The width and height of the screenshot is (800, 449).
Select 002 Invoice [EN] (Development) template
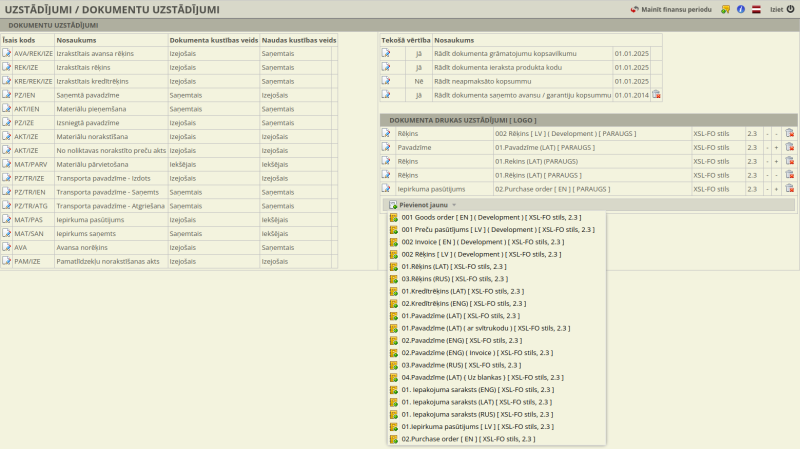tap(452, 242)
